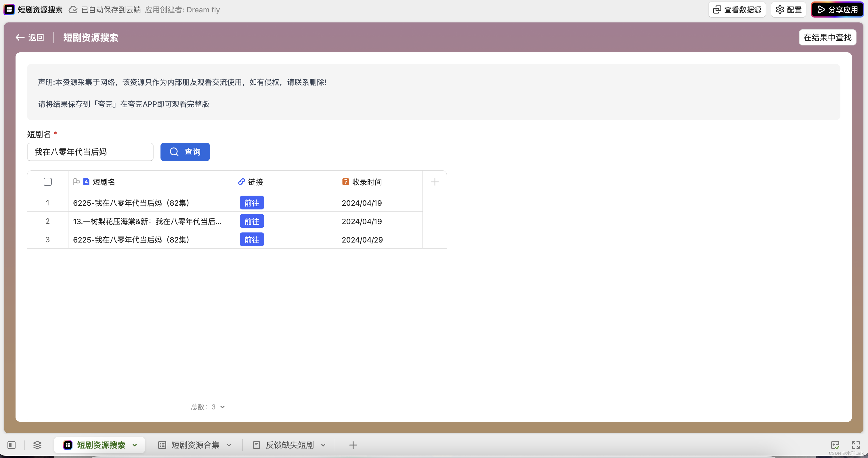Click the 短剧资源搜索 app logo at top left
The height and width of the screenshot is (458, 868).
(x=9, y=9)
